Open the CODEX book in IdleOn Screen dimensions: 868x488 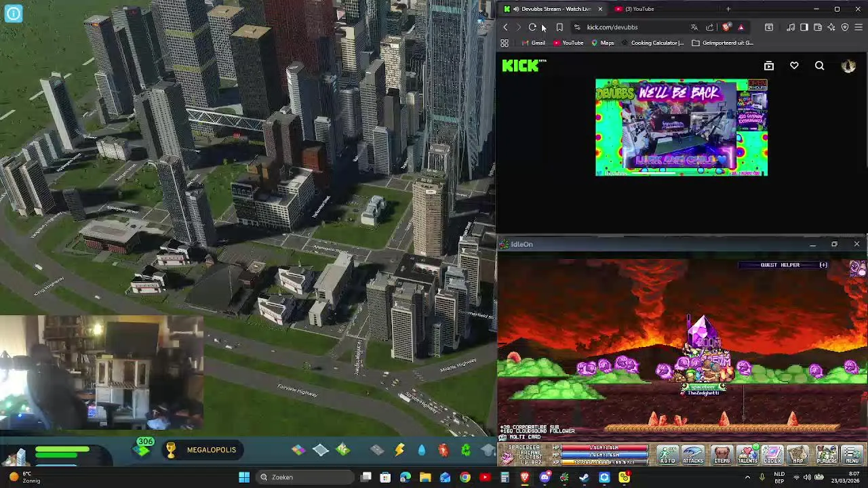[772, 455]
